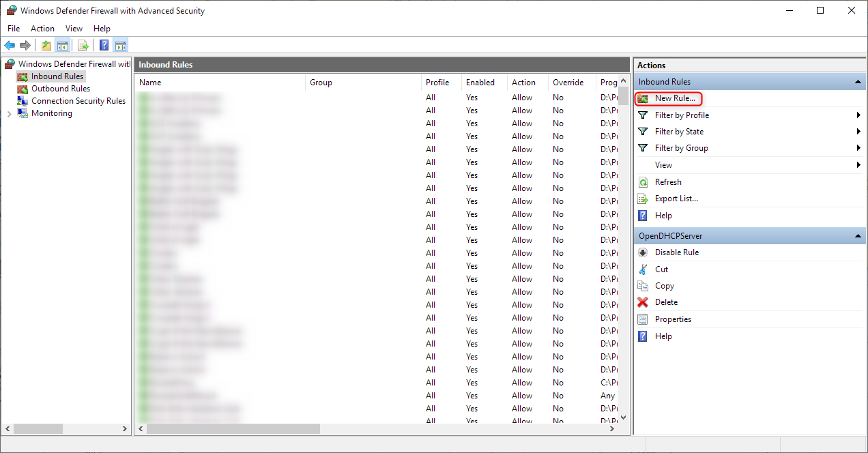Collapse the Inbound Rules section in Actions pane
The height and width of the screenshot is (453, 868).
tap(858, 81)
